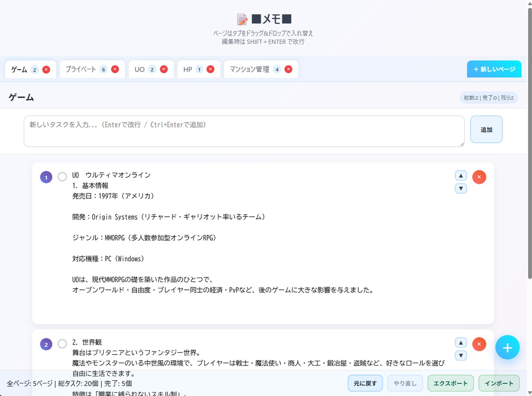Move task 2 down with the ▼ arrow
Viewport: 532px width, 396px height.
pyautogui.click(x=461, y=356)
